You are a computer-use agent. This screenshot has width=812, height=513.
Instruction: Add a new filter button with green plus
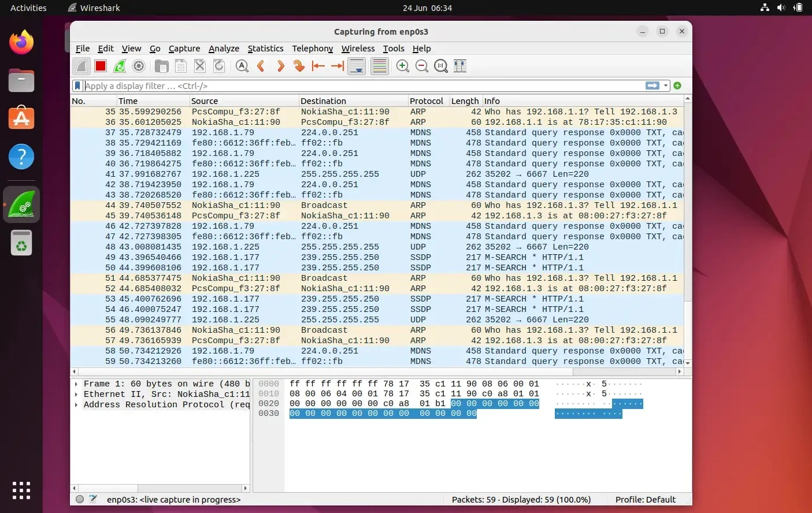677,85
